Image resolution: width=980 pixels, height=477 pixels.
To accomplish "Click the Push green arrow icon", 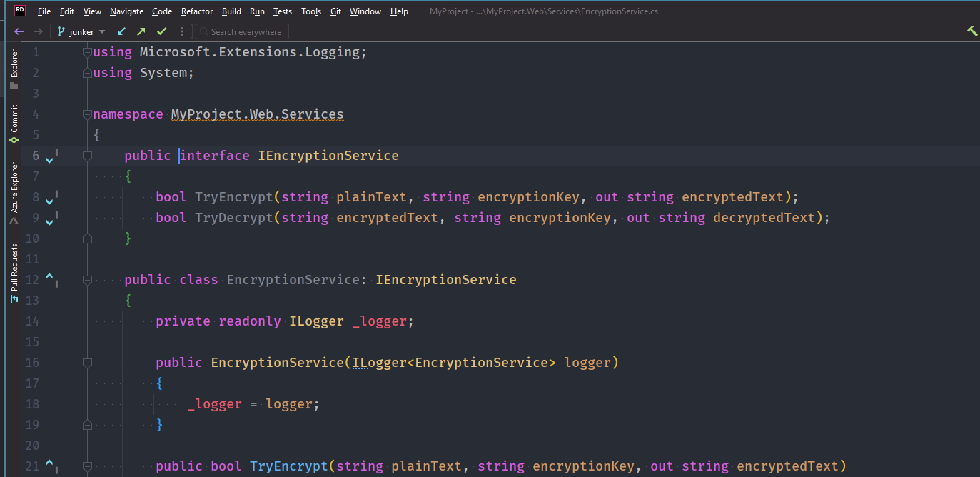I will point(141,31).
